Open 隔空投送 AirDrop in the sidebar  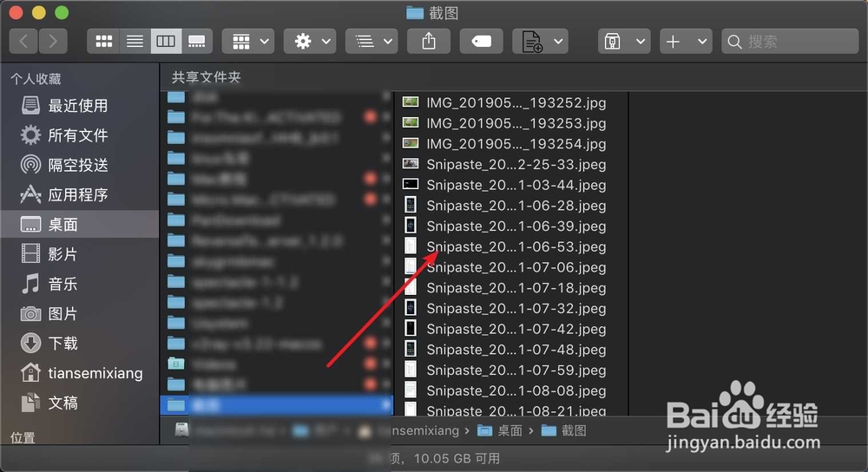[80, 165]
